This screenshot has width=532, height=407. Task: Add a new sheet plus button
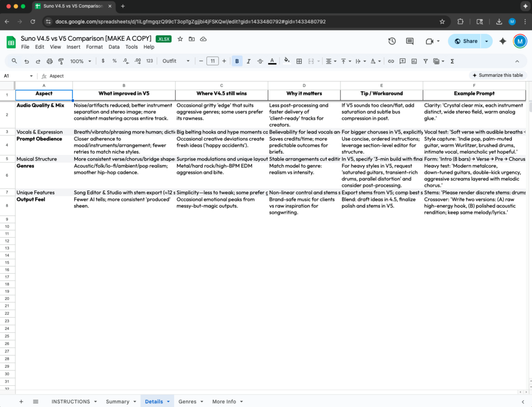[21, 402]
